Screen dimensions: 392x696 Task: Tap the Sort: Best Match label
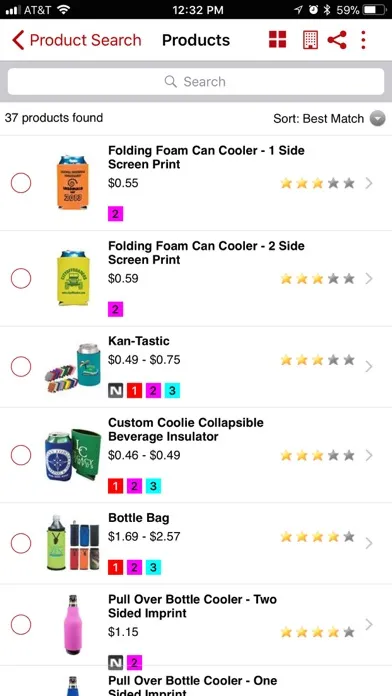point(318,119)
